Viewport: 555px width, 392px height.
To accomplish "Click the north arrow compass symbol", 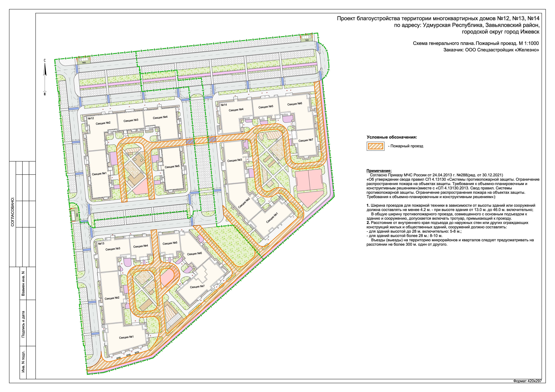I will click(x=45, y=77).
